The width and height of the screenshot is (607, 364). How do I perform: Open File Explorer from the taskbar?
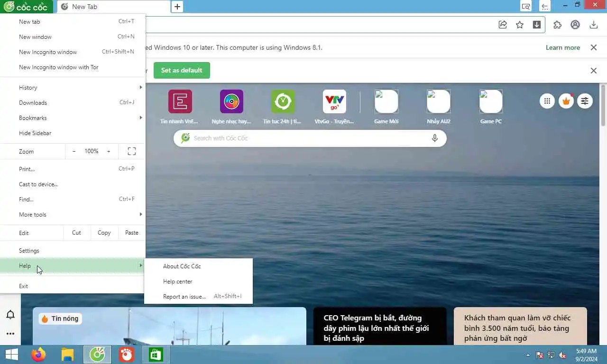(x=68, y=355)
